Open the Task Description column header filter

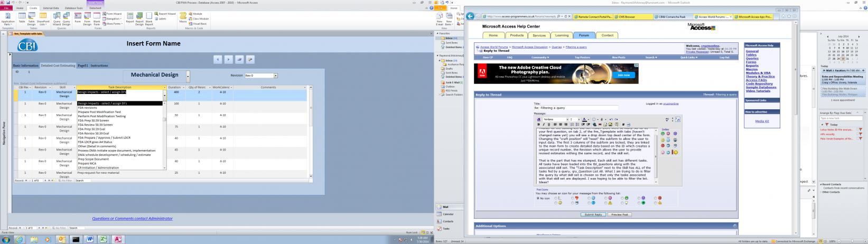(x=164, y=87)
